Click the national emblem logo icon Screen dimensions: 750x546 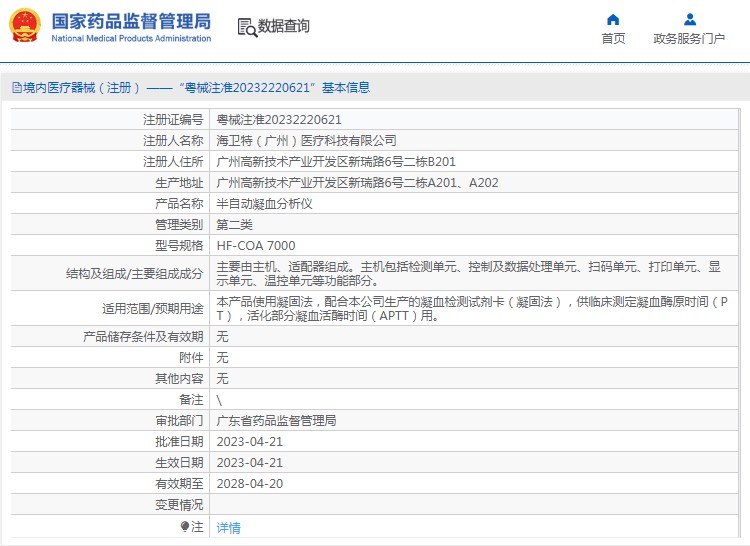(x=25, y=25)
